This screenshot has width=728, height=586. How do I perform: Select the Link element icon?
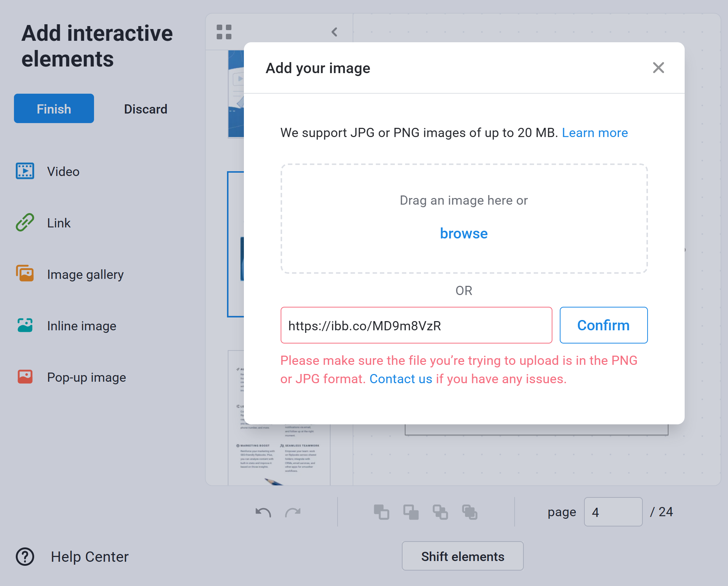click(25, 223)
